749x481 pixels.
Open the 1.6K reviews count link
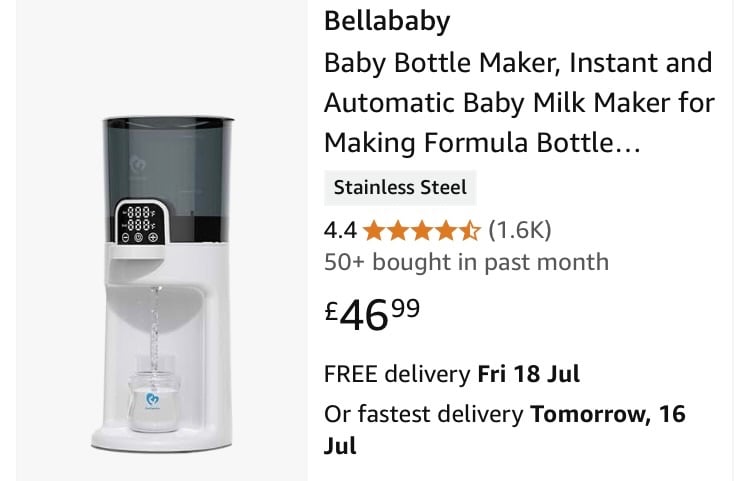[520, 230]
